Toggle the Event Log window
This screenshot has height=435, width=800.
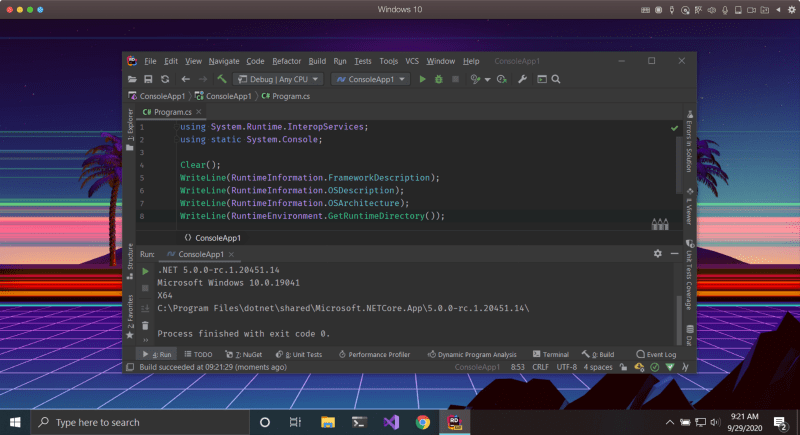[656, 354]
